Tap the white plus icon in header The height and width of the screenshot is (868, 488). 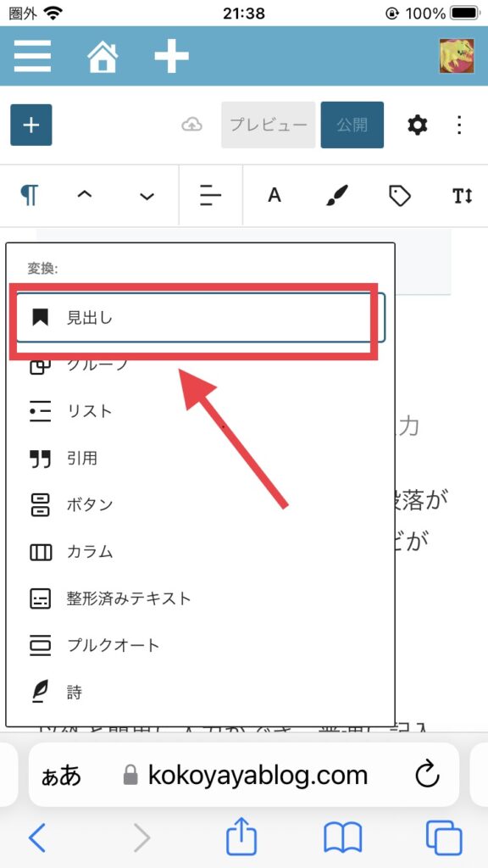[x=171, y=56]
